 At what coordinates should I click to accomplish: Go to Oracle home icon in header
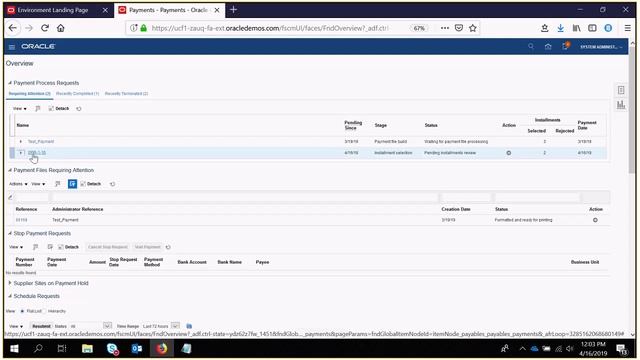pos(548,47)
